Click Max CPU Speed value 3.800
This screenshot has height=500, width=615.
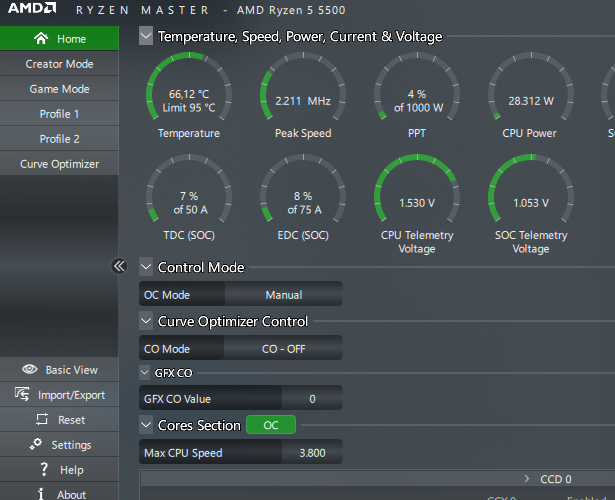312,453
